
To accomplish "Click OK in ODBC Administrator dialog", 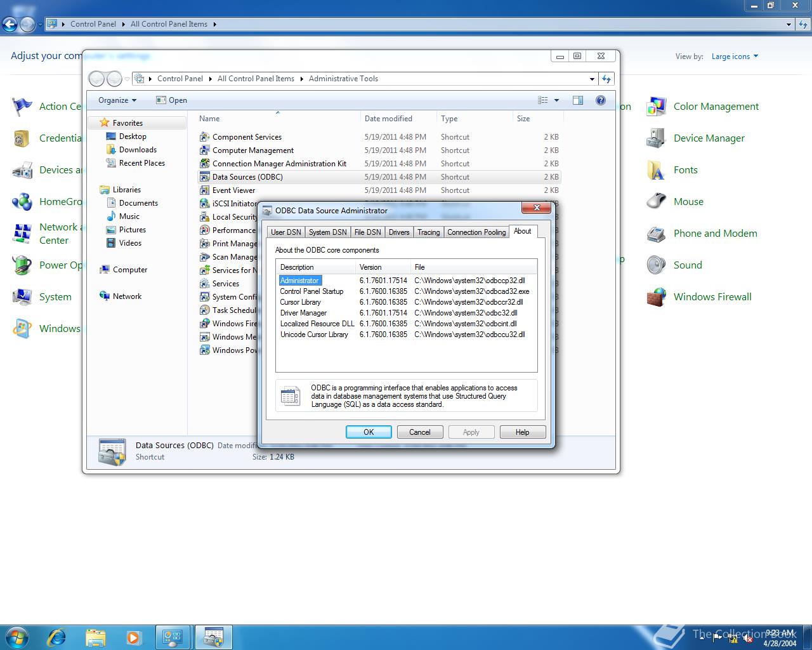I will 369,432.
